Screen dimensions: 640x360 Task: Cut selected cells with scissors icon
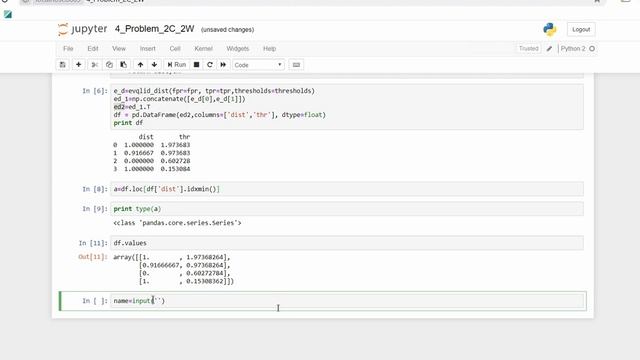pos(95,65)
